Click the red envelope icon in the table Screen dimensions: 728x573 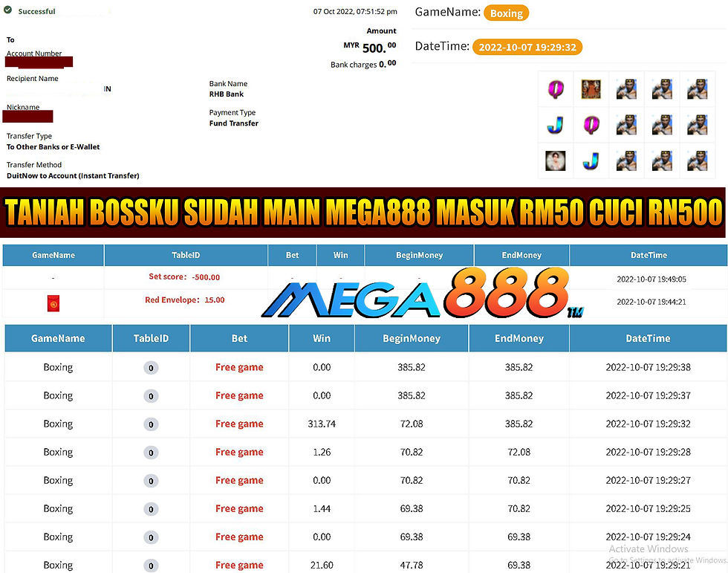click(x=53, y=303)
